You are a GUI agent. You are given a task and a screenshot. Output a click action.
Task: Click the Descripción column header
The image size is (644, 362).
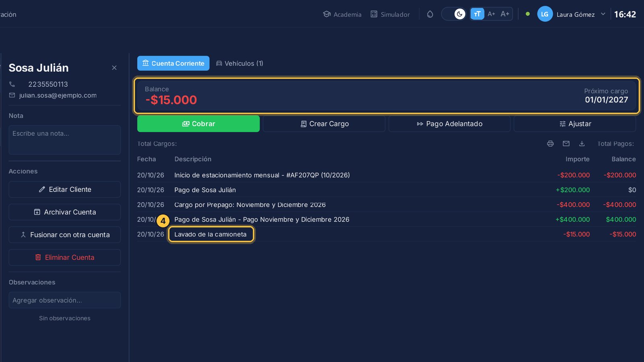tap(193, 159)
